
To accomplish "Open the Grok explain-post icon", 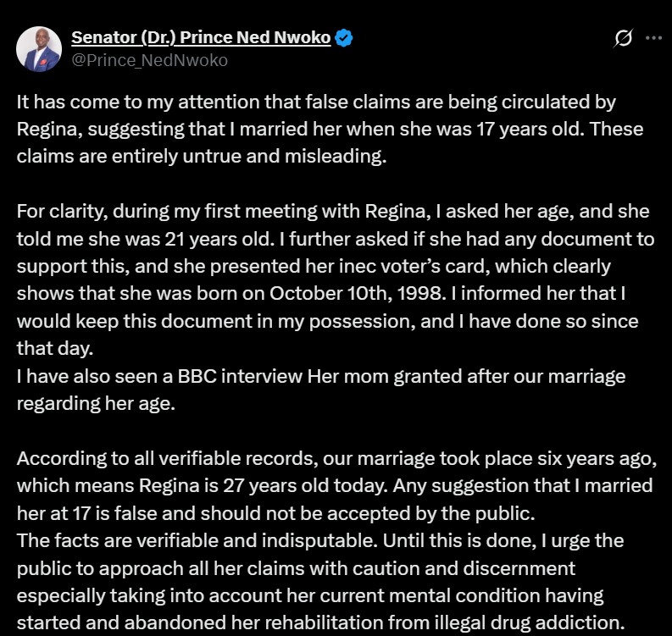I will pyautogui.click(x=624, y=38).
